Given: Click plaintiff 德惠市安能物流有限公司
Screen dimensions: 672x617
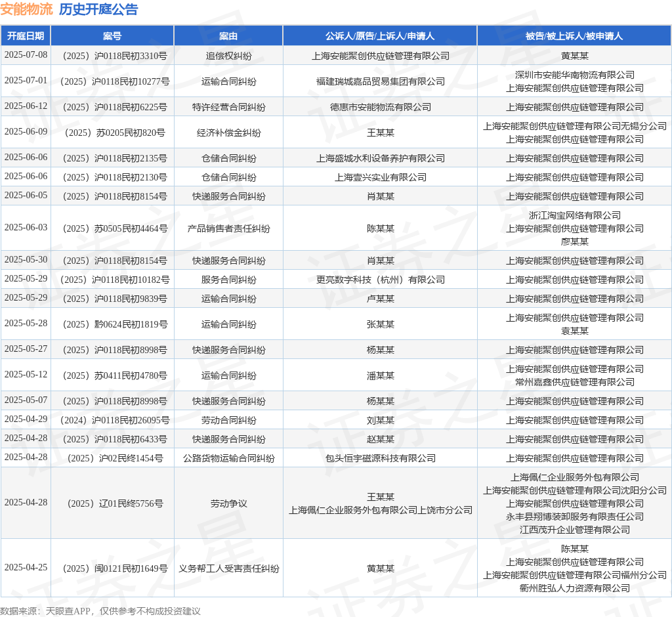Looking at the screenshot, I should tap(380, 107).
